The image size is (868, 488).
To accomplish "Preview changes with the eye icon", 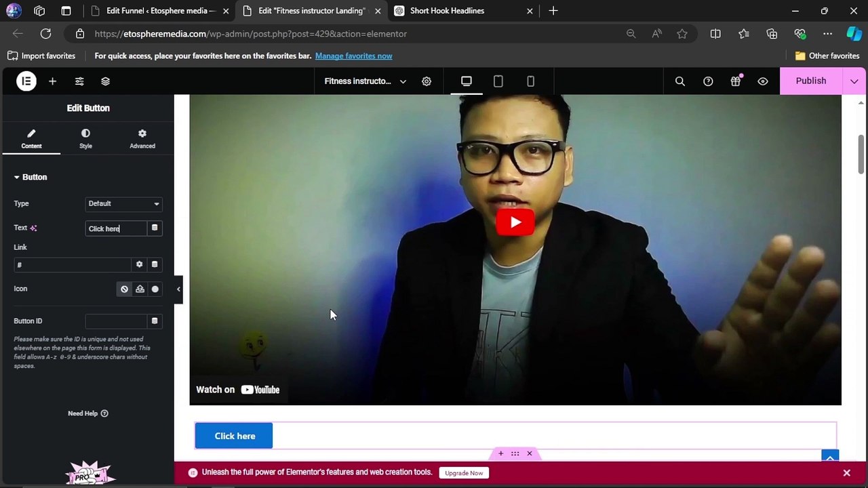I will 763,81.
